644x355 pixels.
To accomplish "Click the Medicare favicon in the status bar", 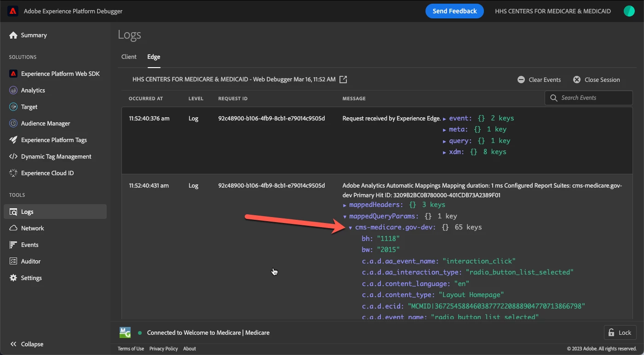I will (125, 332).
